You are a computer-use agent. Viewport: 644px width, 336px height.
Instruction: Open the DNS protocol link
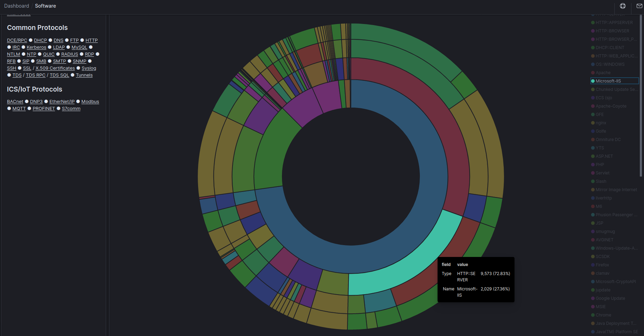(58, 40)
